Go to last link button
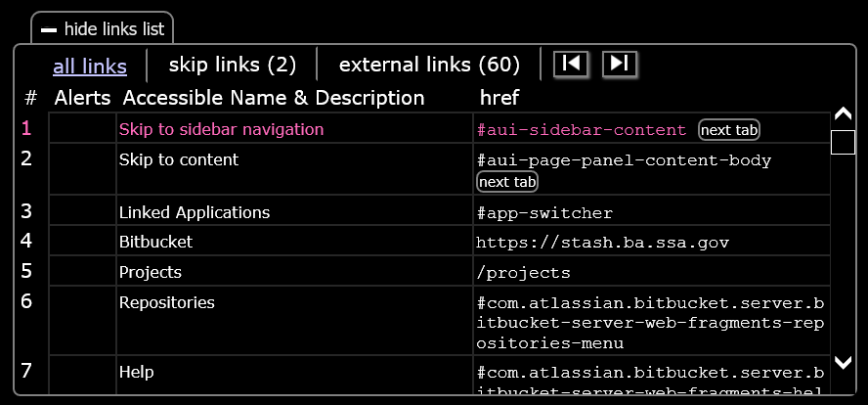The image size is (868, 405). [x=620, y=64]
